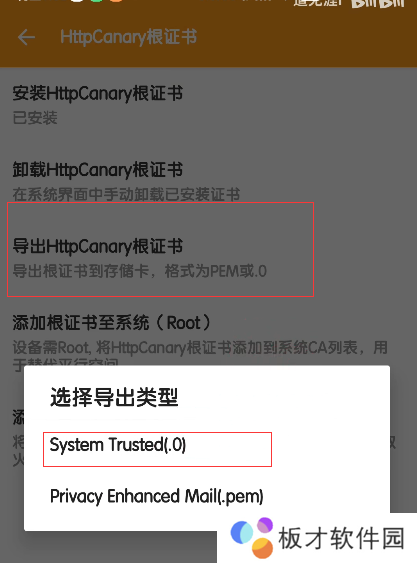Tap the orange status bar icon
Image resolution: width=417 pixels, height=563 pixels.
(x=116, y=1)
